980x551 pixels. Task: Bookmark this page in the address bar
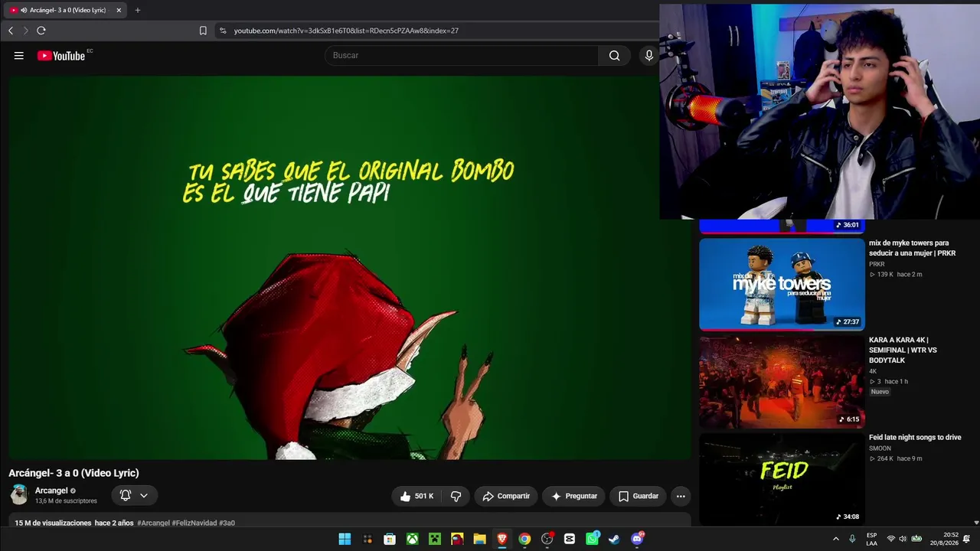[x=203, y=31]
